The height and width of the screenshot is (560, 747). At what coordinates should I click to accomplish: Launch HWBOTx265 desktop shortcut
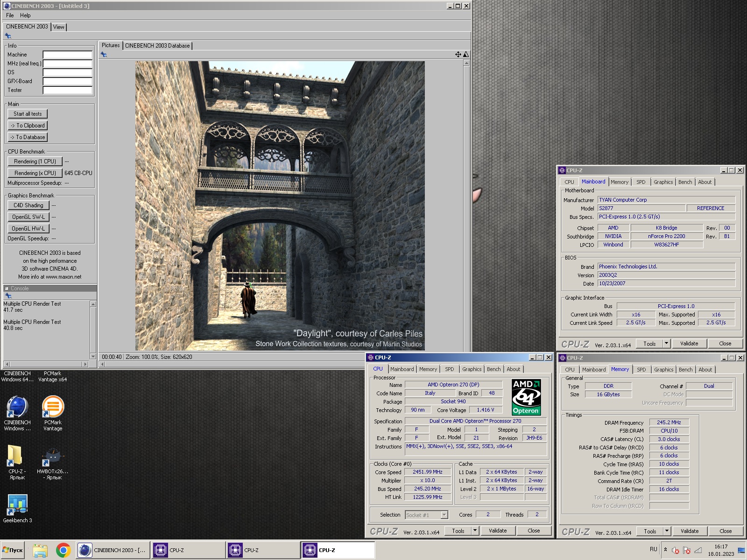(x=53, y=462)
